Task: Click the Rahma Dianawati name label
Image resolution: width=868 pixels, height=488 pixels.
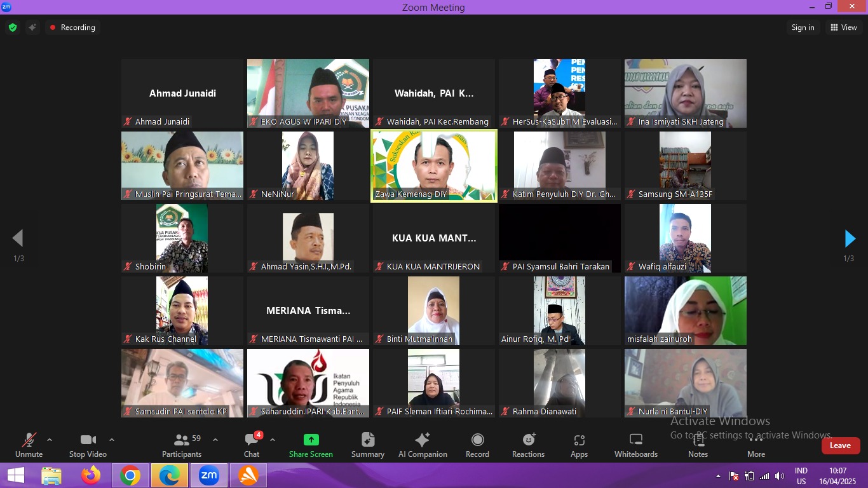Action: click(x=545, y=411)
